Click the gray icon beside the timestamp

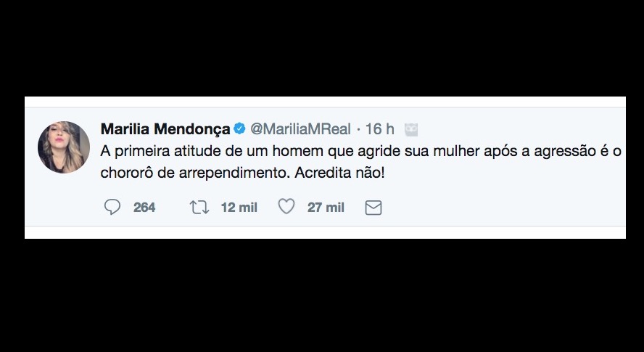pyautogui.click(x=410, y=129)
